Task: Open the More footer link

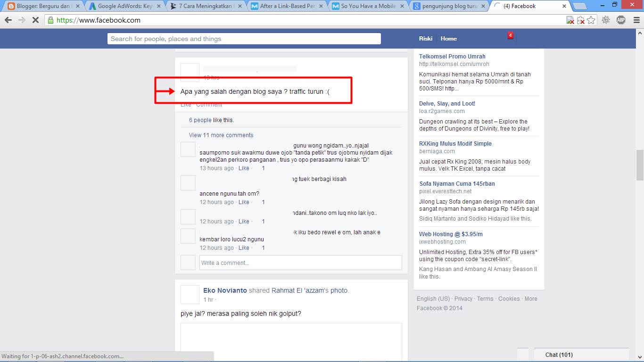Action: click(x=531, y=299)
